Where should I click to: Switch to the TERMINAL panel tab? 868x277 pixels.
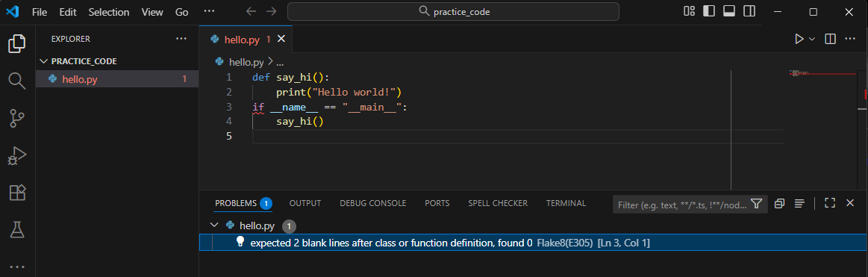point(566,203)
